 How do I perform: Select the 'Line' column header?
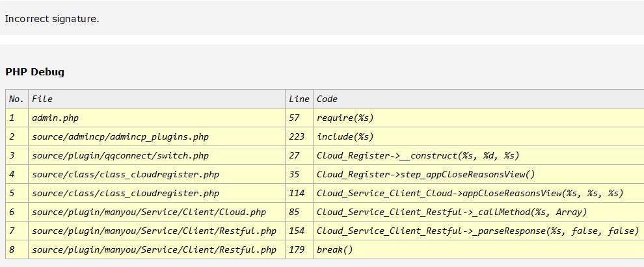[299, 99]
